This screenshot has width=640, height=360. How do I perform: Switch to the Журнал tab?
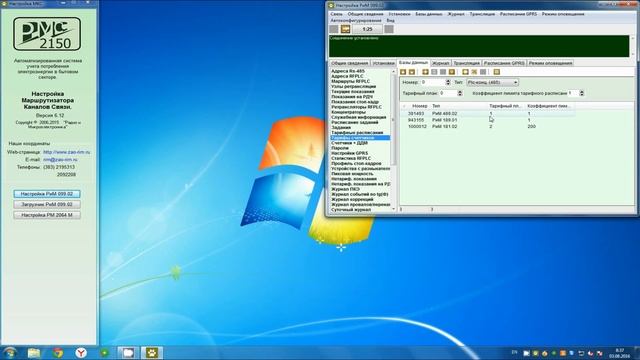tap(440, 63)
